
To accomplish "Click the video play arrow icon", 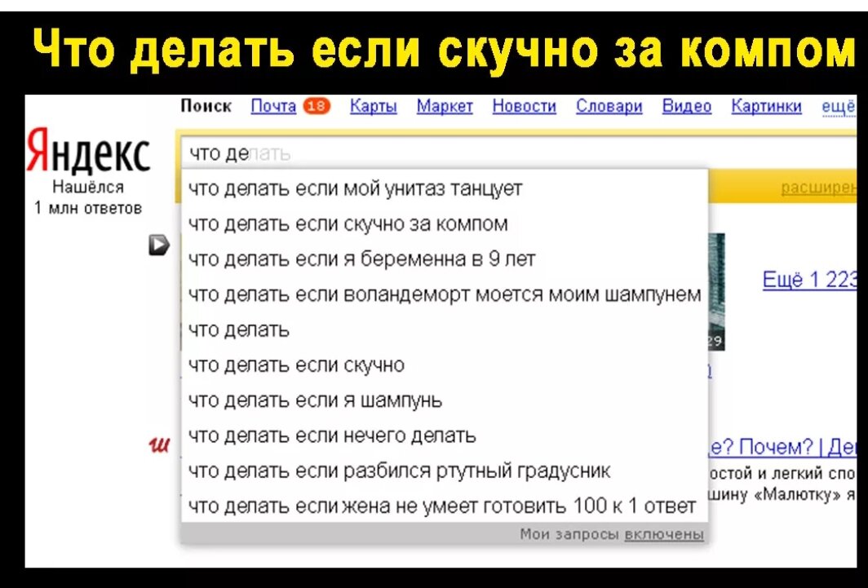I will click(159, 245).
